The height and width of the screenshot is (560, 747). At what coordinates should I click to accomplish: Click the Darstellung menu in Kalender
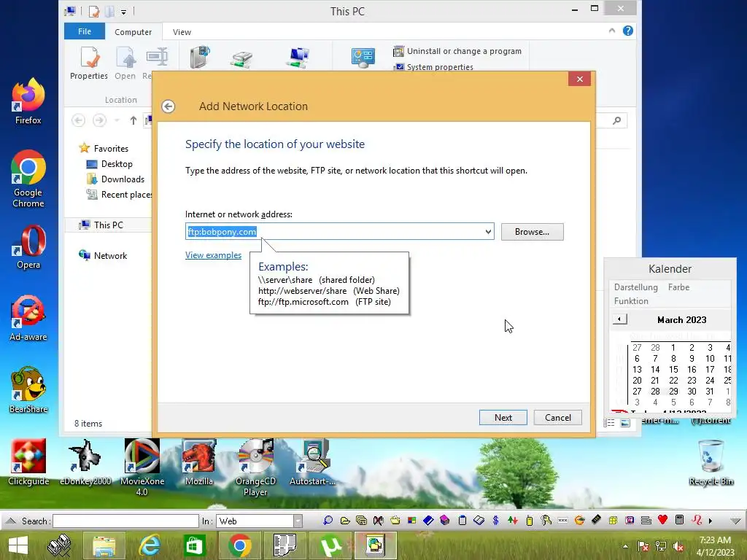tap(635, 287)
